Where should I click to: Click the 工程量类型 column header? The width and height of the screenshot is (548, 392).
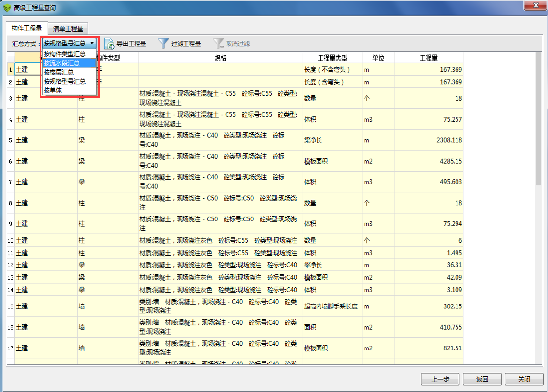[x=332, y=58]
